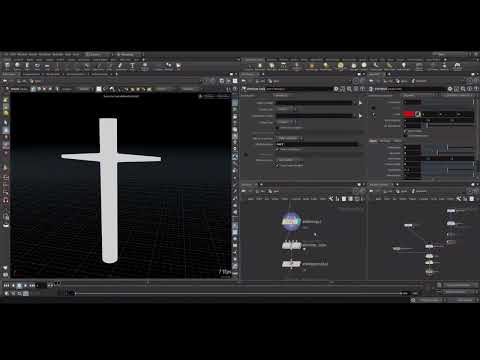The height and width of the screenshot is (360, 480).
Task: Click the color wheel picker icon beside red swatch
Action: point(418,114)
